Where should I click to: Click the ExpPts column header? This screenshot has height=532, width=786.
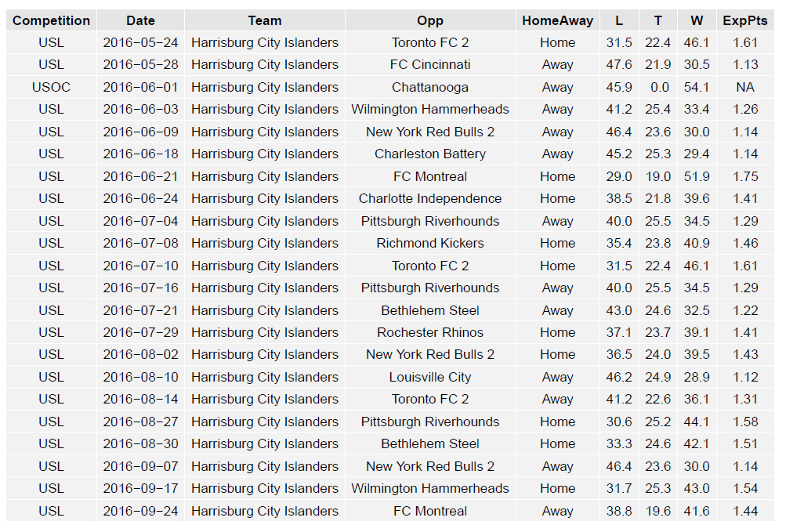745,20
